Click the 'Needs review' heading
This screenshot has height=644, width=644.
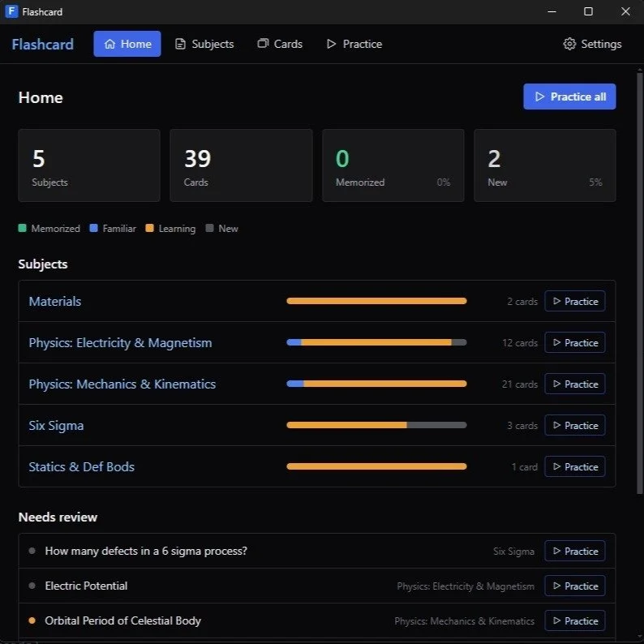[58, 517]
